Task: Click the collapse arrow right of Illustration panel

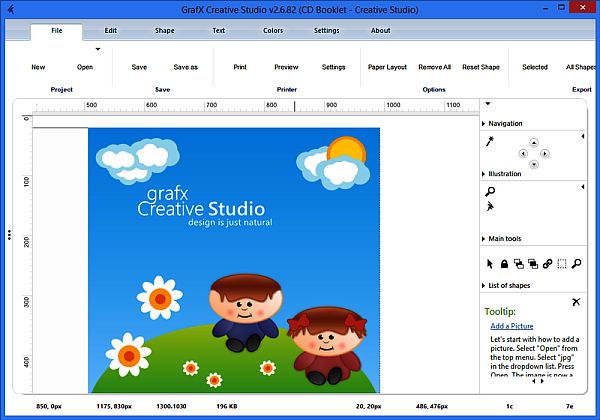Action: pyautogui.click(x=582, y=187)
